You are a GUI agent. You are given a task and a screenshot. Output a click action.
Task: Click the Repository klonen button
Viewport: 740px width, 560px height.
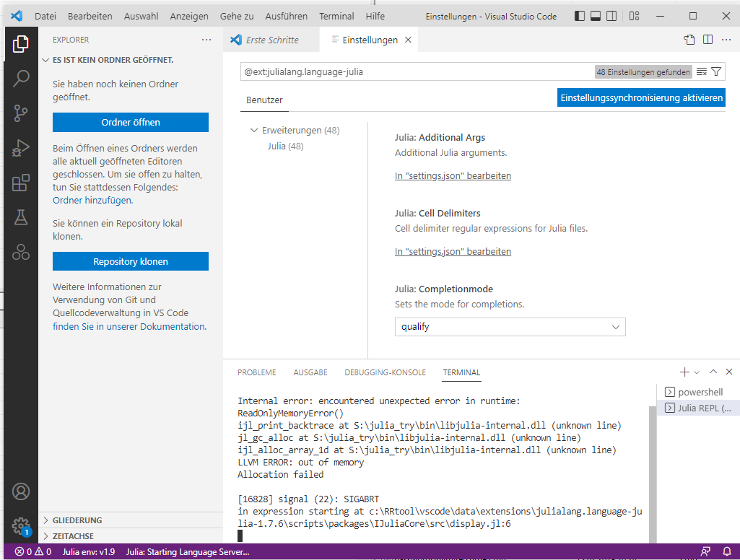tap(131, 261)
